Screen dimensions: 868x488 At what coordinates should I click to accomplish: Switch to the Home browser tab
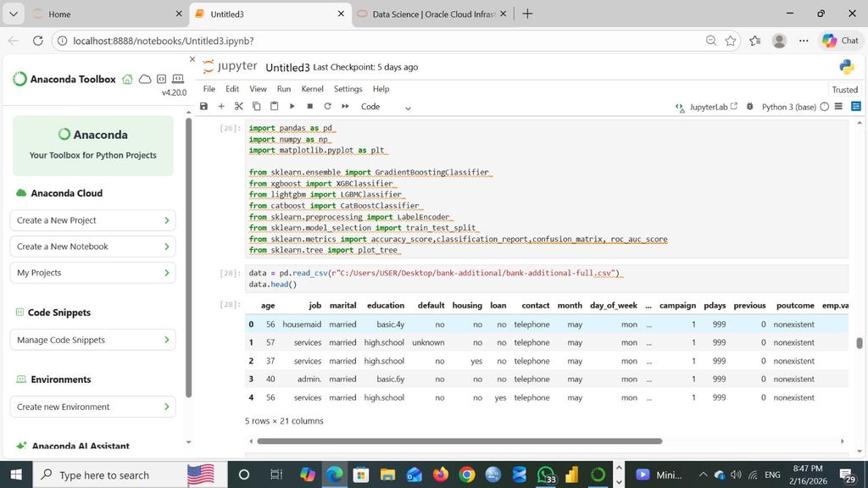[x=108, y=14]
